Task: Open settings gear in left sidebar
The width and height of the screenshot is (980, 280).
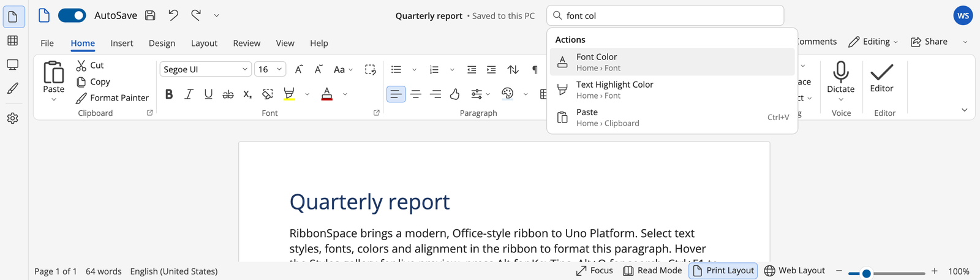Action: (12, 118)
